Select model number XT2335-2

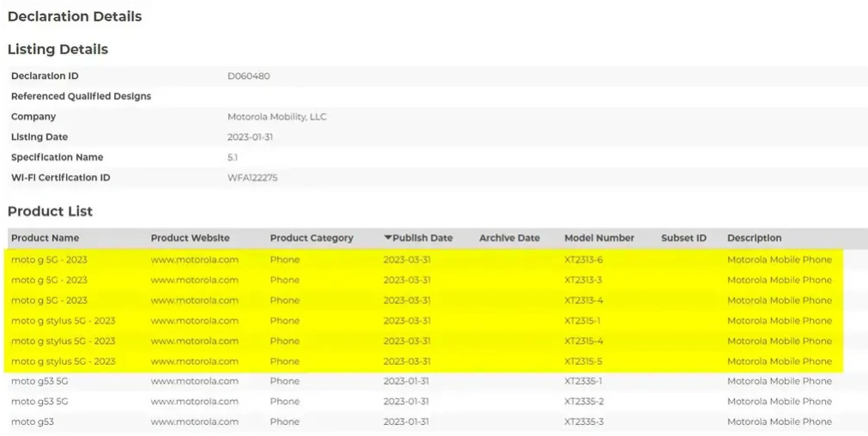point(584,401)
